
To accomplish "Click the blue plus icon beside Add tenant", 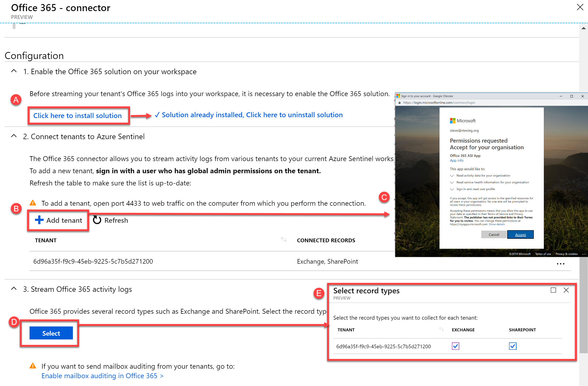I will click(x=39, y=220).
